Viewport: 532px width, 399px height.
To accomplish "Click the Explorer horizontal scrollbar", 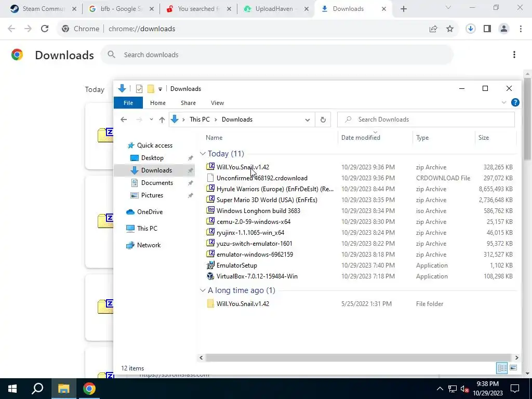I will tap(358, 357).
